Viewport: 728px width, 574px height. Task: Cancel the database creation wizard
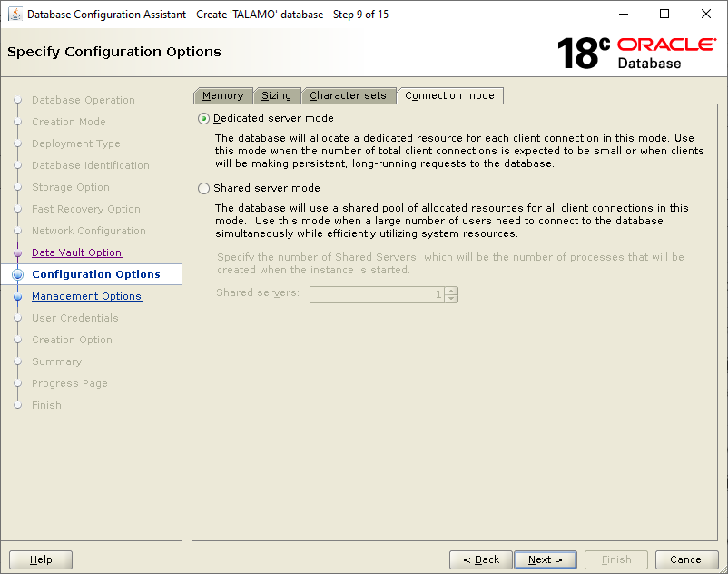(686, 559)
